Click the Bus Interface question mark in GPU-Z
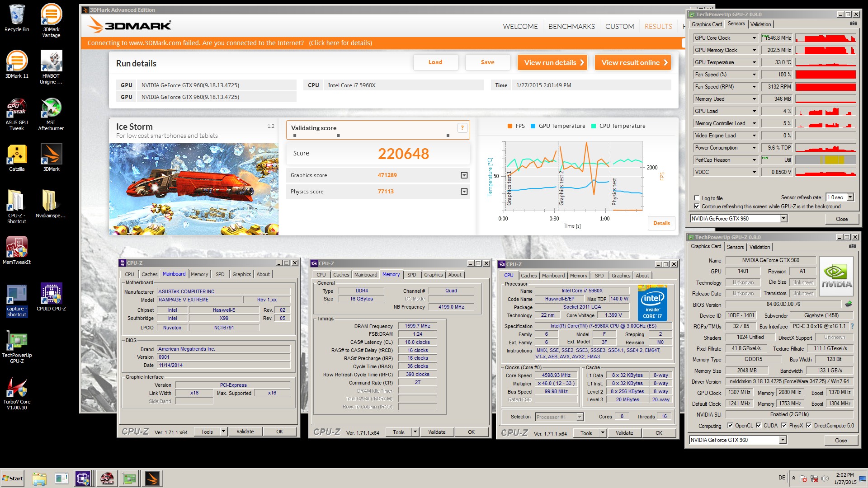 click(852, 326)
